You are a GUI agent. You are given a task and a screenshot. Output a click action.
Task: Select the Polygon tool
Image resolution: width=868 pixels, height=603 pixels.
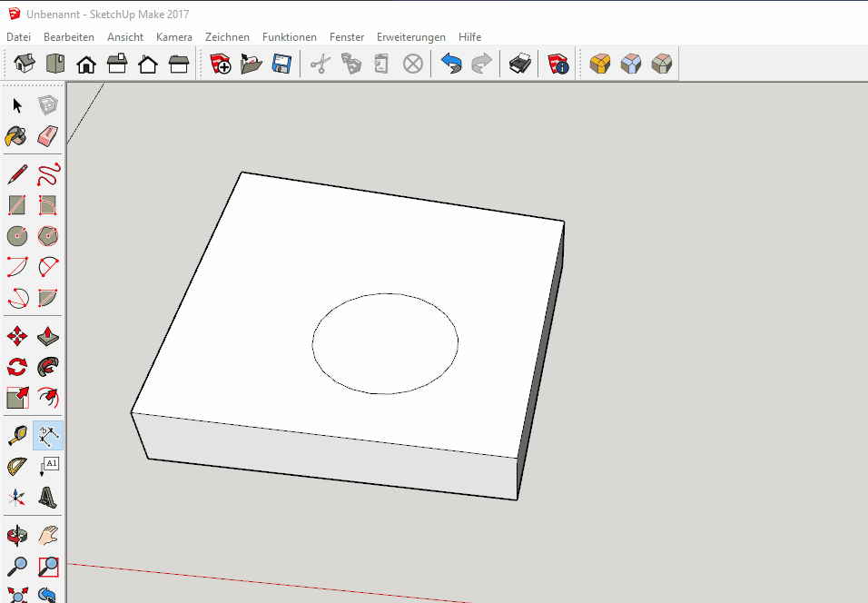point(48,236)
